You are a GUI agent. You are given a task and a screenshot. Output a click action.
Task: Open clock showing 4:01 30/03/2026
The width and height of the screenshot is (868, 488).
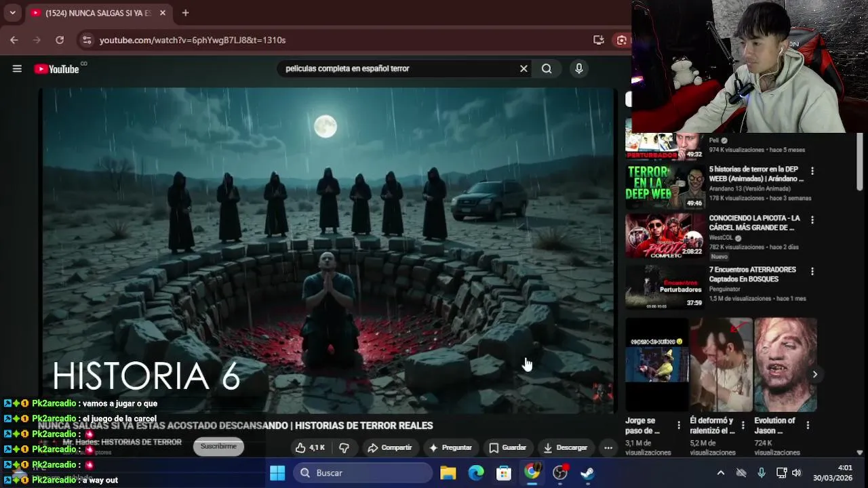[x=833, y=473]
